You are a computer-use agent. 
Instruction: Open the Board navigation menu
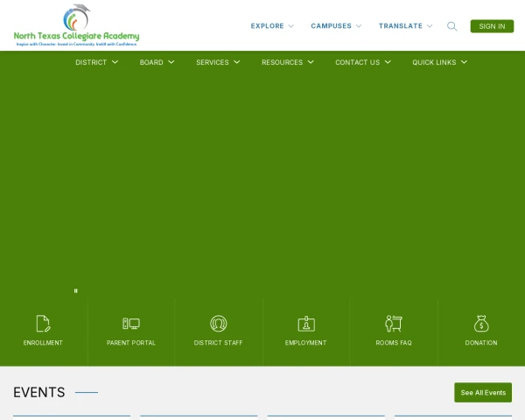pyautogui.click(x=157, y=62)
